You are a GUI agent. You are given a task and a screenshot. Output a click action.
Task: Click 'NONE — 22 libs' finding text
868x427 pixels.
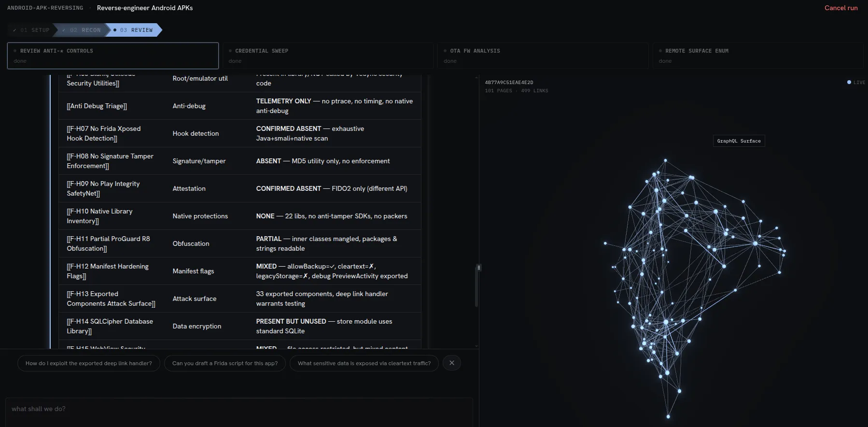tap(332, 216)
